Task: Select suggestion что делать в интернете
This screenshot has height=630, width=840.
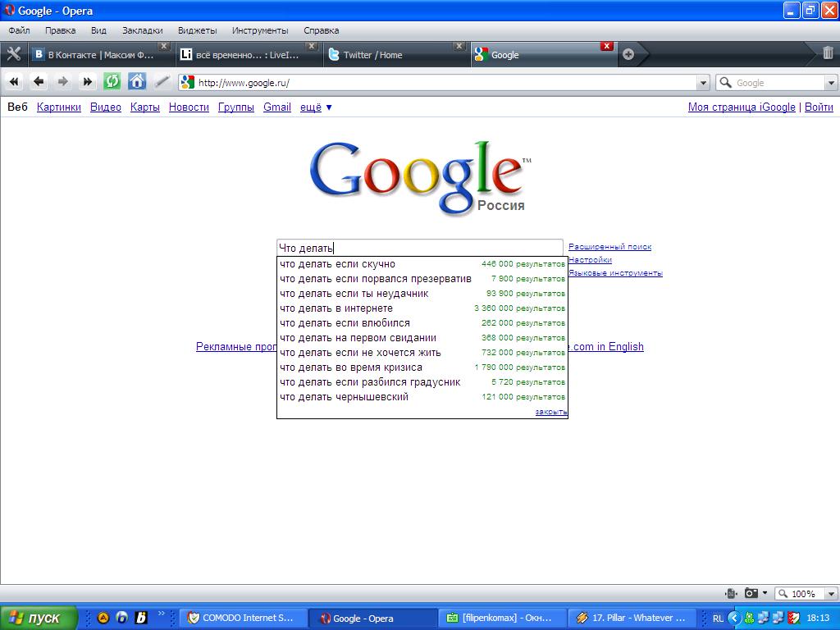Action: tap(422, 308)
